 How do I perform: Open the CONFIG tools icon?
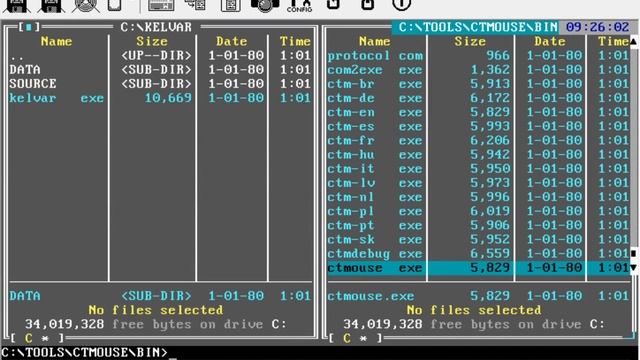click(300, 5)
